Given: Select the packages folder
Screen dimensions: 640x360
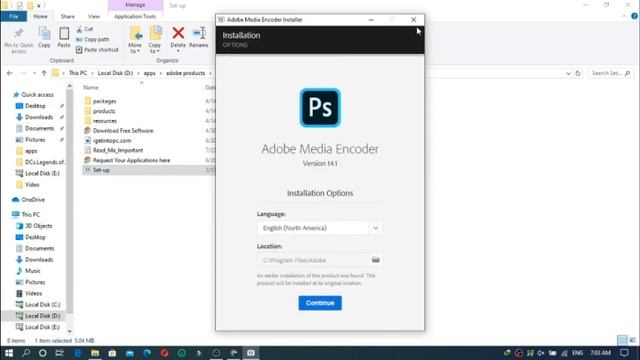Looking at the screenshot, I should pos(104,101).
